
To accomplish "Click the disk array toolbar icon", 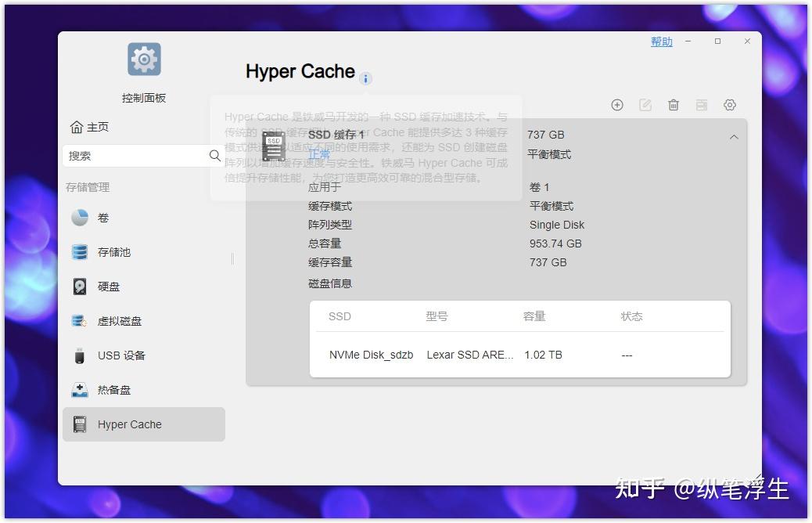I will (702, 104).
